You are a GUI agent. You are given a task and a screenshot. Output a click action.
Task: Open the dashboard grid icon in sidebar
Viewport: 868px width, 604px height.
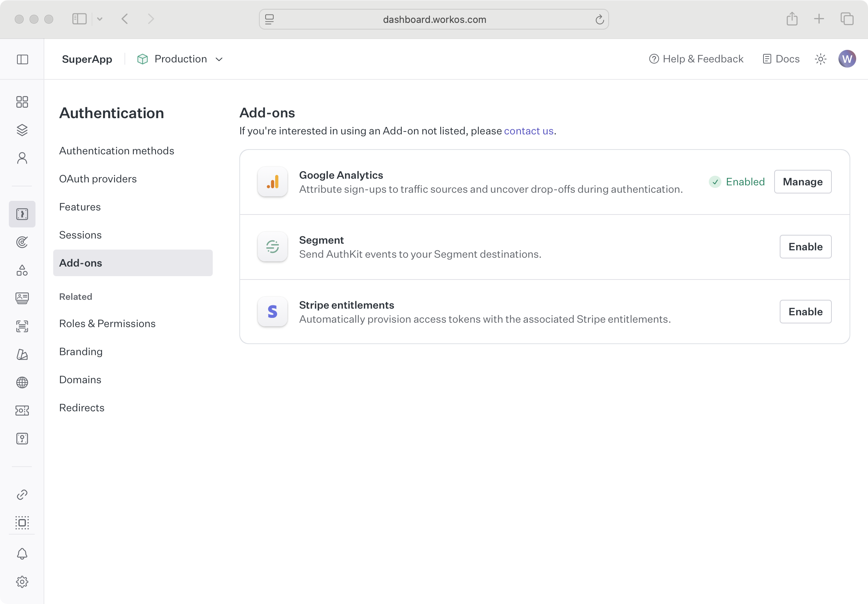(22, 102)
